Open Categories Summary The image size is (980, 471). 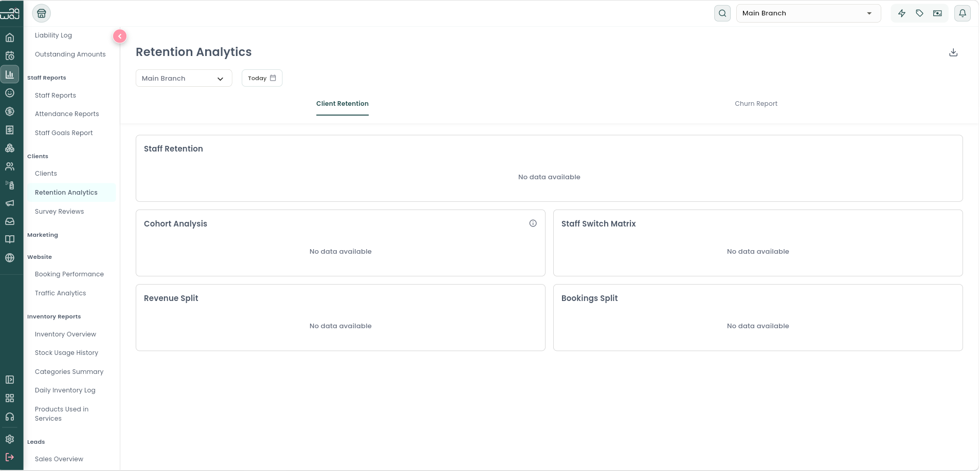69,372
